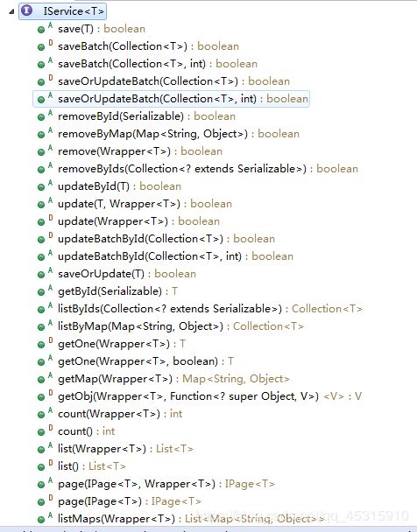The image size is (417, 532).
Task: Select the save(T) : boolean method
Action: (x=102, y=29)
